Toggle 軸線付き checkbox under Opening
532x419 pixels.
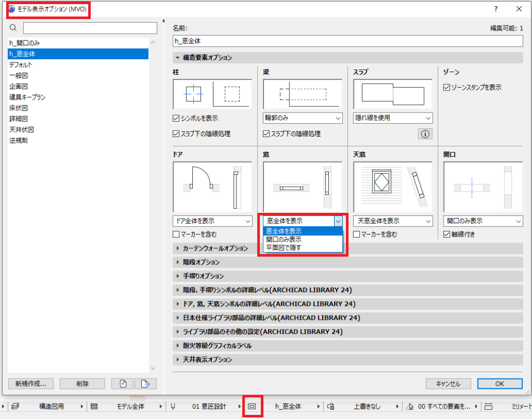[446, 234]
